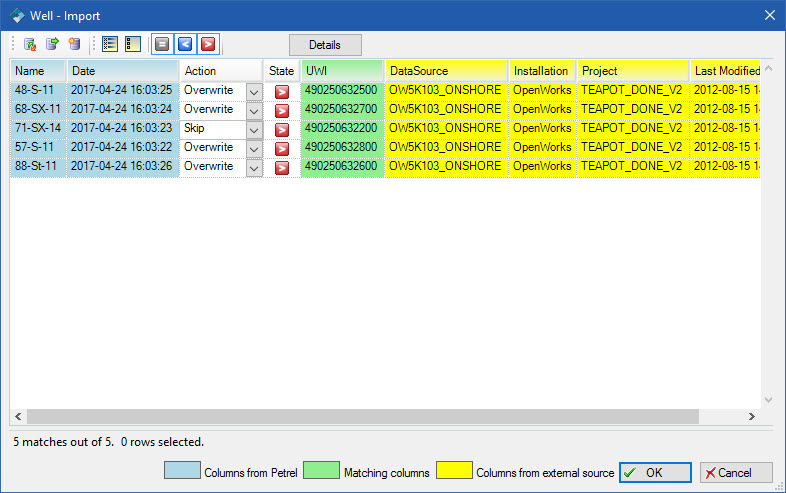Viewport: 786px width, 493px height.
Task: Click red state icon in 68-SX-11 row
Action: point(282,111)
